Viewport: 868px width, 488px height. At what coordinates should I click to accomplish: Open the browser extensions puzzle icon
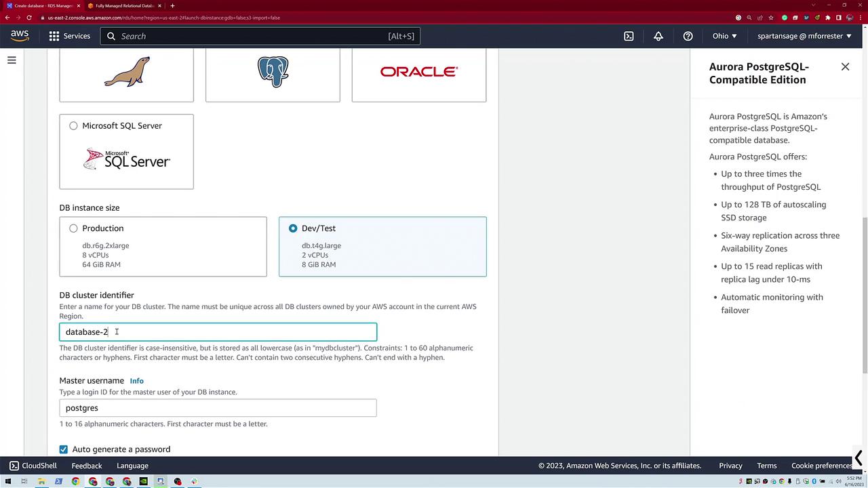(x=828, y=18)
